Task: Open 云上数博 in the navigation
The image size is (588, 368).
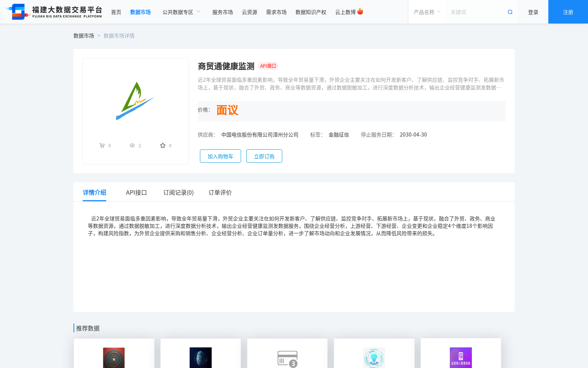Action: [345, 12]
